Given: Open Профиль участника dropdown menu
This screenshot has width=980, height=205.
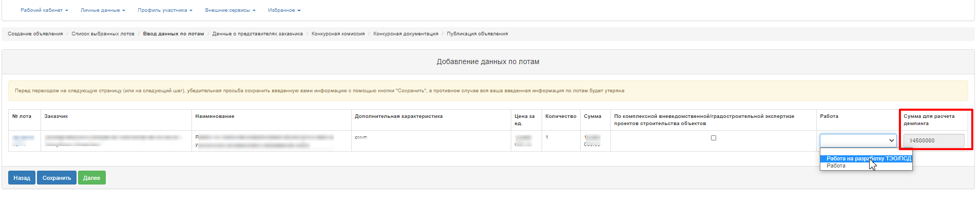Looking at the screenshot, I should pos(164,10).
